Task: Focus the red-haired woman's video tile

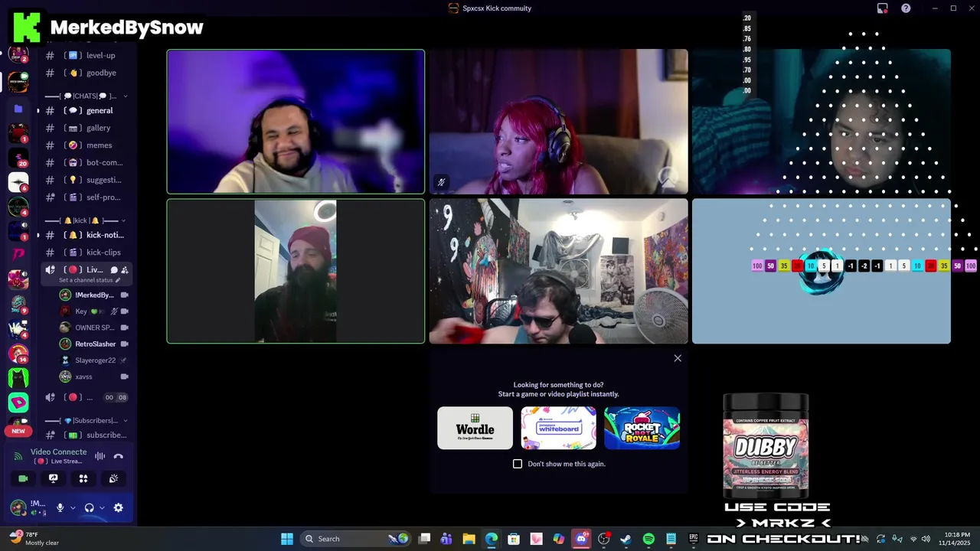Action: [558, 122]
